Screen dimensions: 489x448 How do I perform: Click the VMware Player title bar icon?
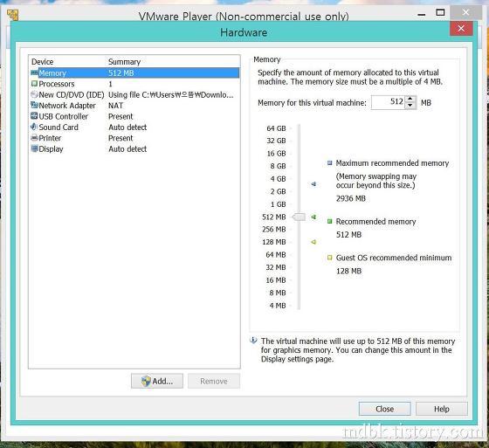pos(12,15)
